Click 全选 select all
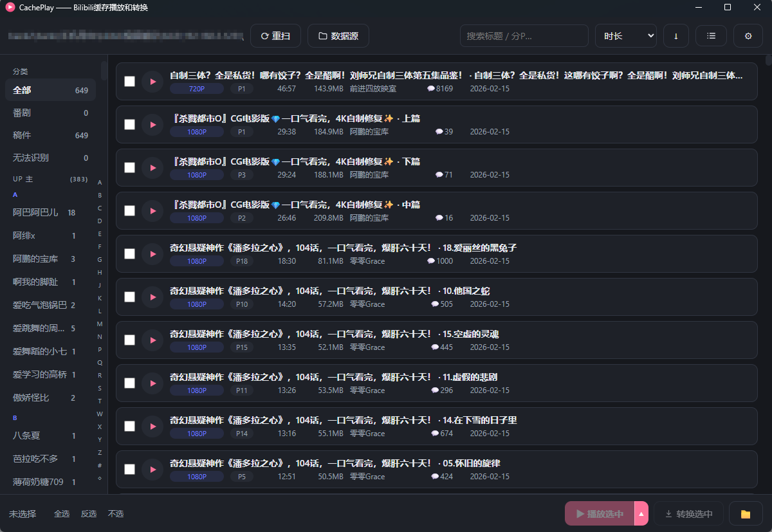Viewport: 772px width, 532px height. pyautogui.click(x=62, y=514)
